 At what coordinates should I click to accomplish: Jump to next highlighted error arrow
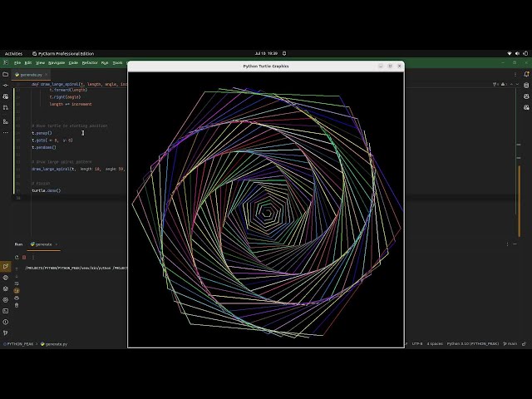tap(517, 84)
